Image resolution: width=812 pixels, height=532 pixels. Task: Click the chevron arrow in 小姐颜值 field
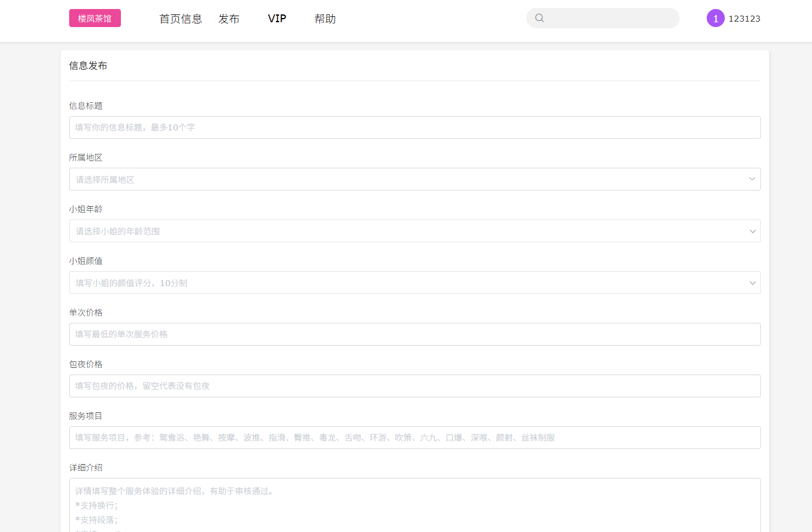[x=752, y=283]
